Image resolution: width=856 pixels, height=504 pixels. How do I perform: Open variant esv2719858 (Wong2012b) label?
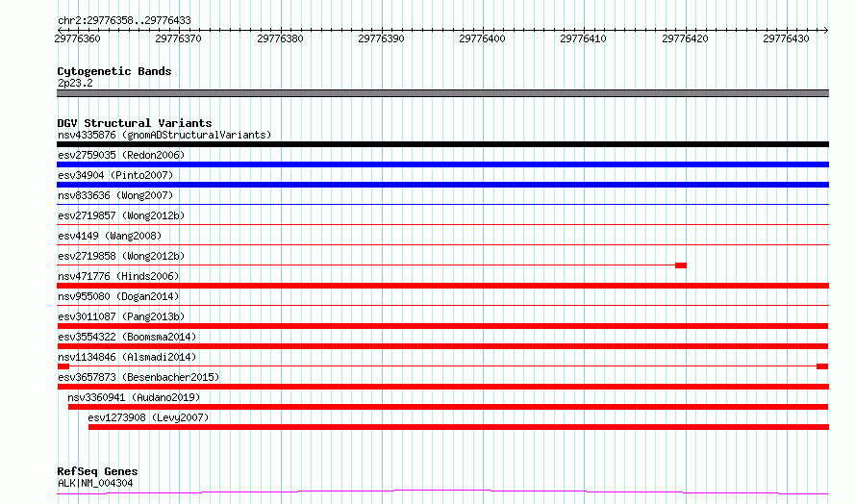tap(121, 256)
